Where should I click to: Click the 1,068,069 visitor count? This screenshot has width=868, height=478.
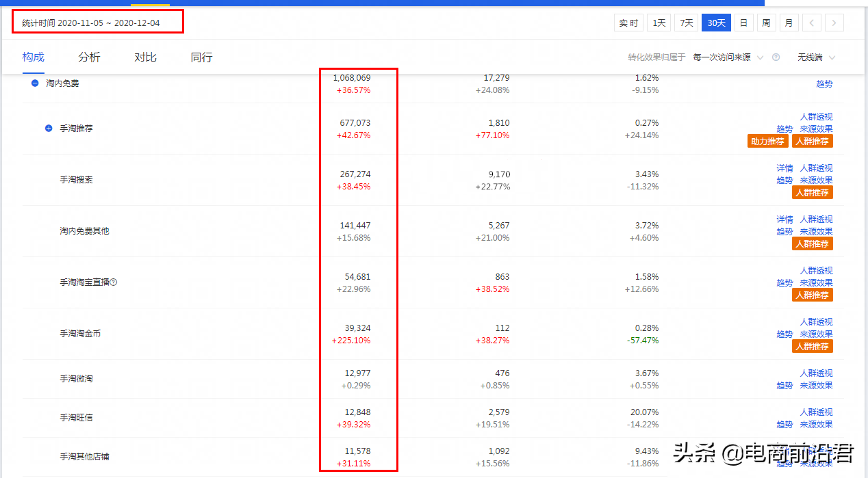click(352, 78)
